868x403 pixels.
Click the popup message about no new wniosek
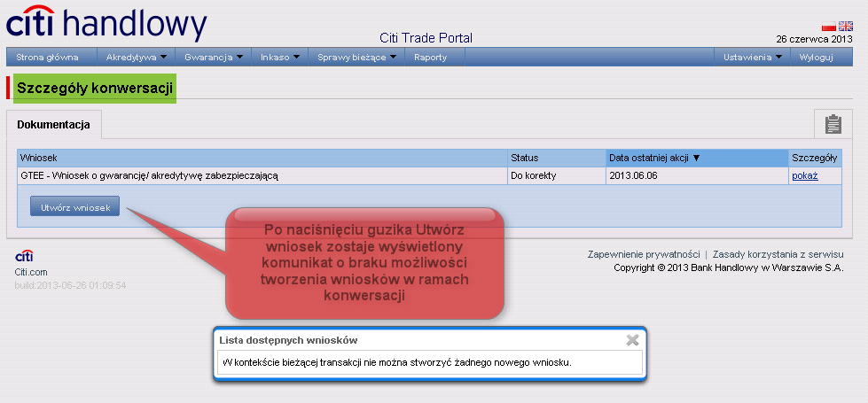(396, 363)
